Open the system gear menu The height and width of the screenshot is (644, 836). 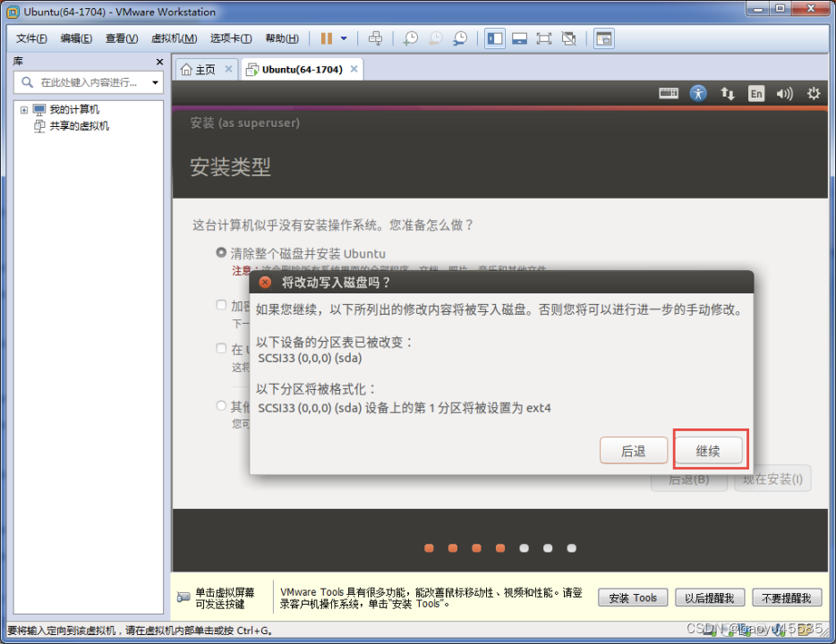point(814,94)
